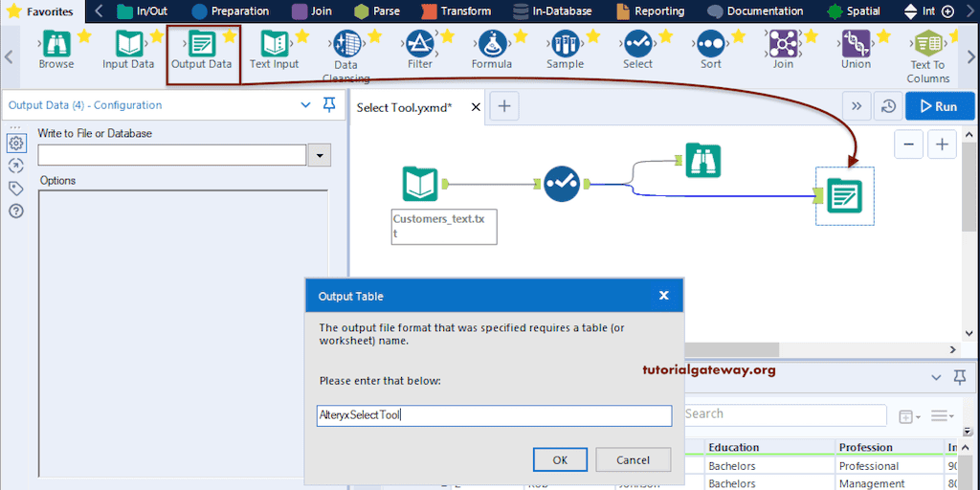980x490 pixels.
Task: Select the Formula tool
Action: click(492, 49)
